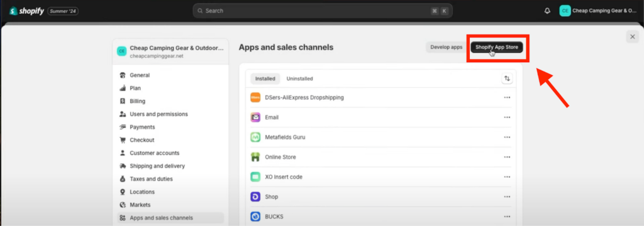
Task: Open the notifications bell
Action: click(x=547, y=11)
